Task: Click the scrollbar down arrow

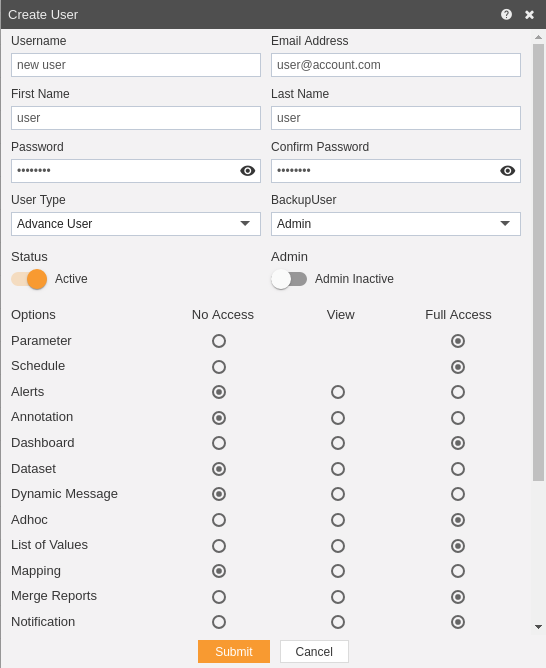Action: 538,627
